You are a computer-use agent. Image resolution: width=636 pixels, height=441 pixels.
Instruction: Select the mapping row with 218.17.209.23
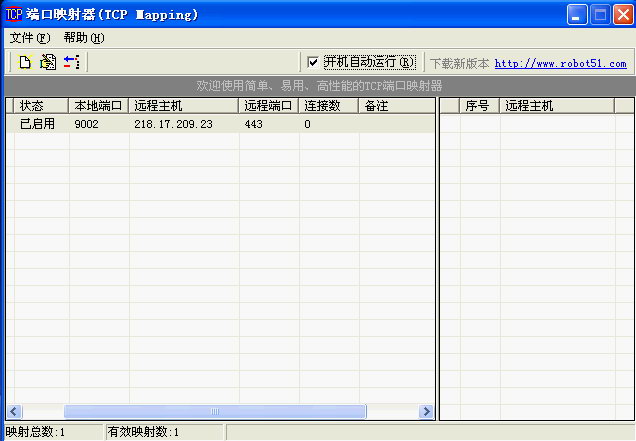click(172, 124)
